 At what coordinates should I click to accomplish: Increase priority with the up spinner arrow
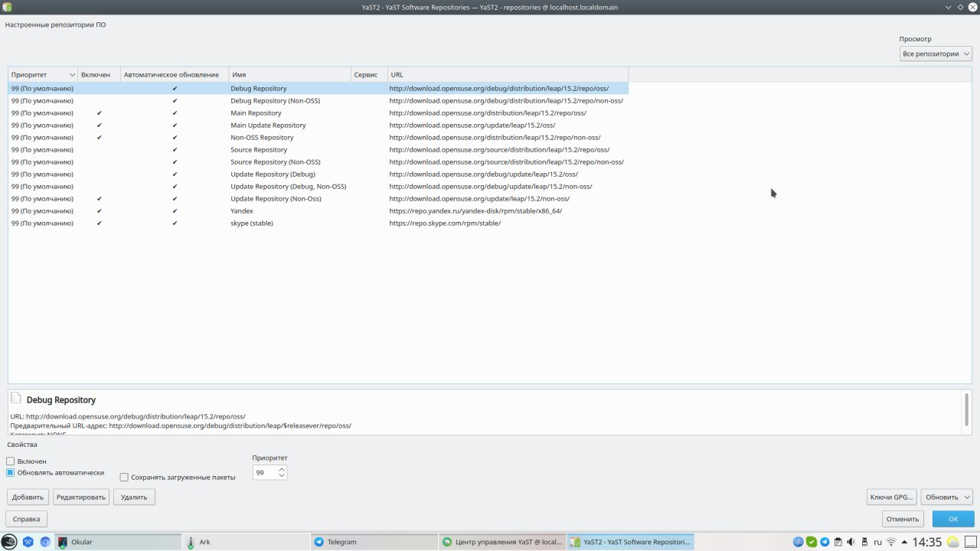pos(282,469)
